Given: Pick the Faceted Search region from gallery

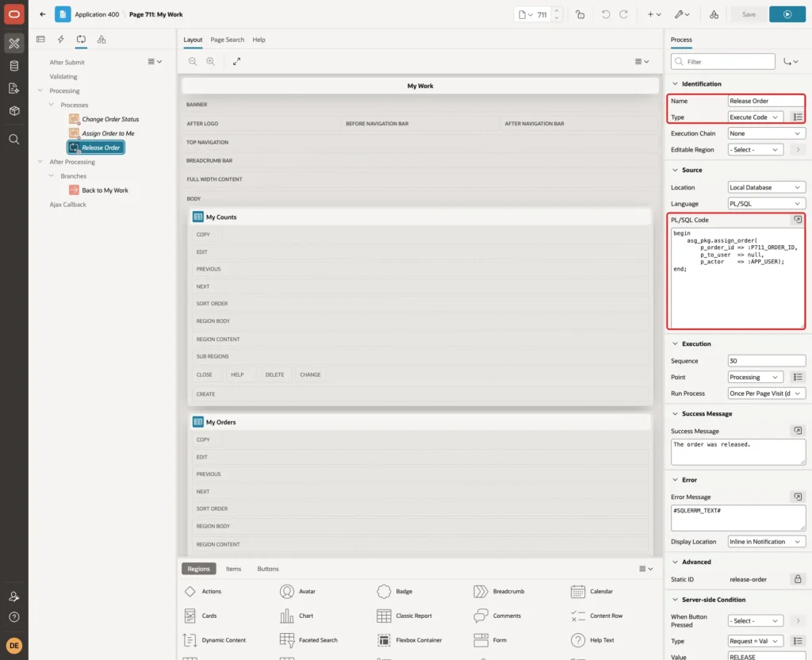Looking at the screenshot, I should pos(309,640).
